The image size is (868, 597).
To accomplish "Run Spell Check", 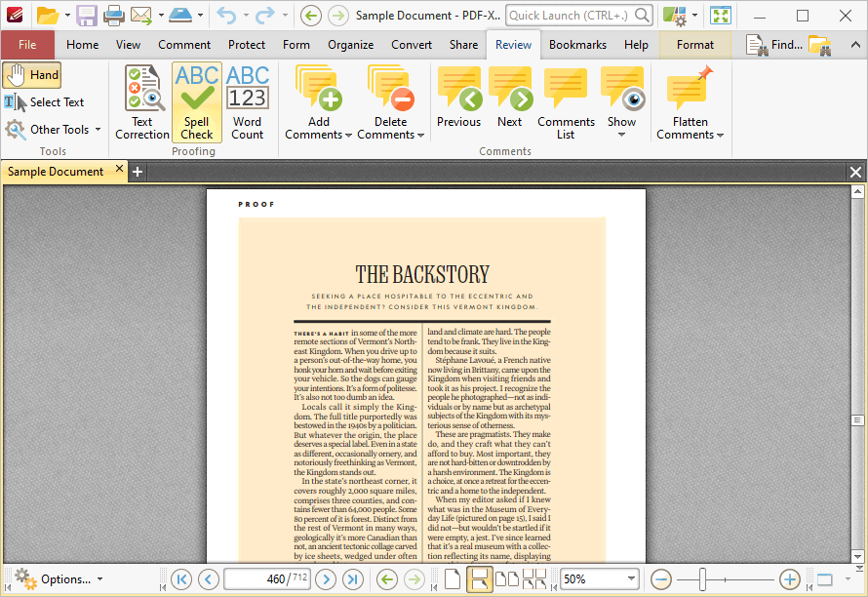I will click(196, 102).
